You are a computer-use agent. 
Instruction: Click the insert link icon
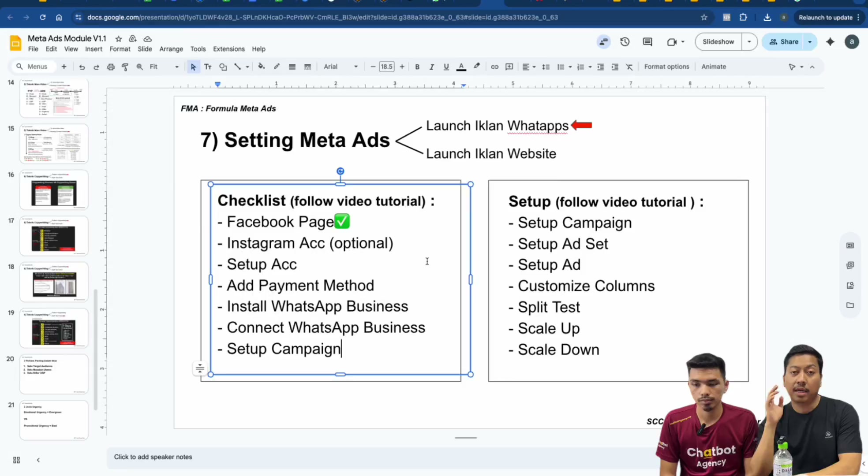click(494, 67)
